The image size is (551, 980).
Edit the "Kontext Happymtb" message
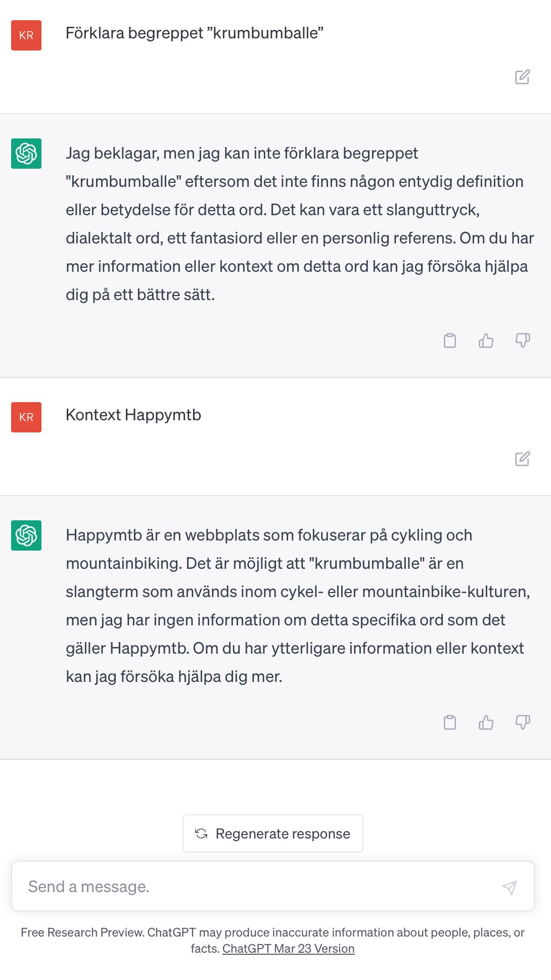[x=522, y=459]
